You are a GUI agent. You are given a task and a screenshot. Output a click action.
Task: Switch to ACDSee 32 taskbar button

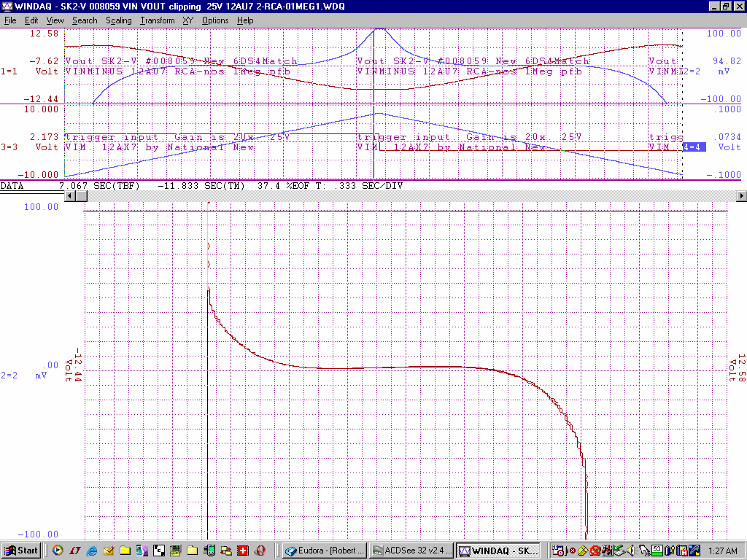click(411, 550)
